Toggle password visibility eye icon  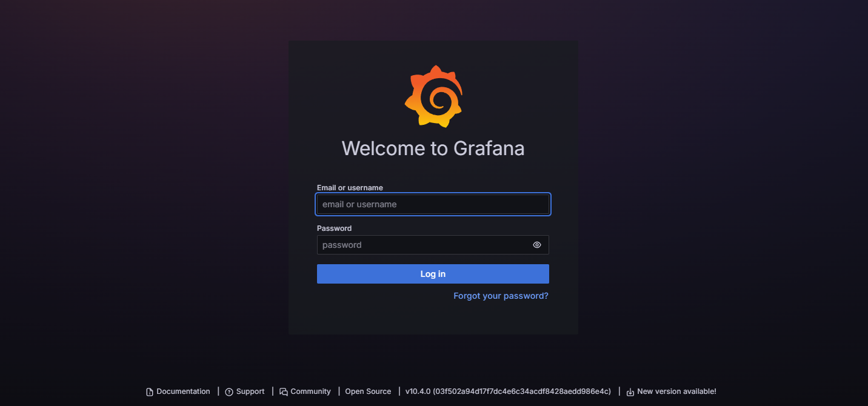coord(537,245)
